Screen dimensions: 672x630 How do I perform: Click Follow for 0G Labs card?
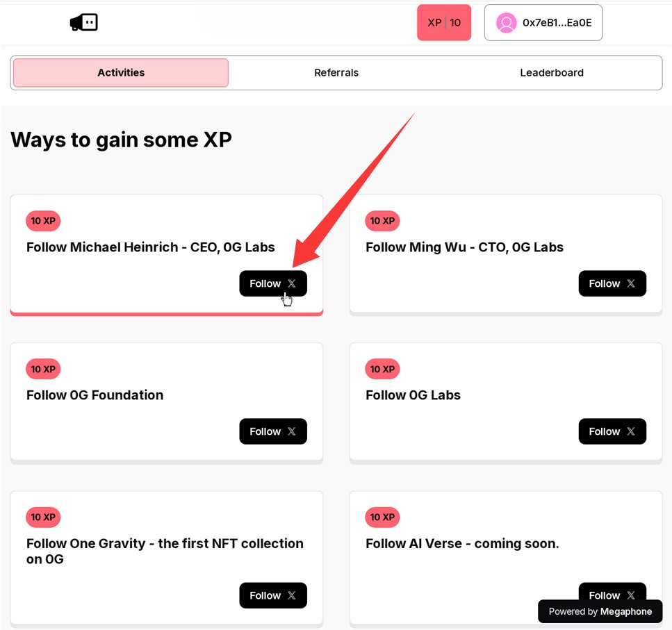[612, 431]
